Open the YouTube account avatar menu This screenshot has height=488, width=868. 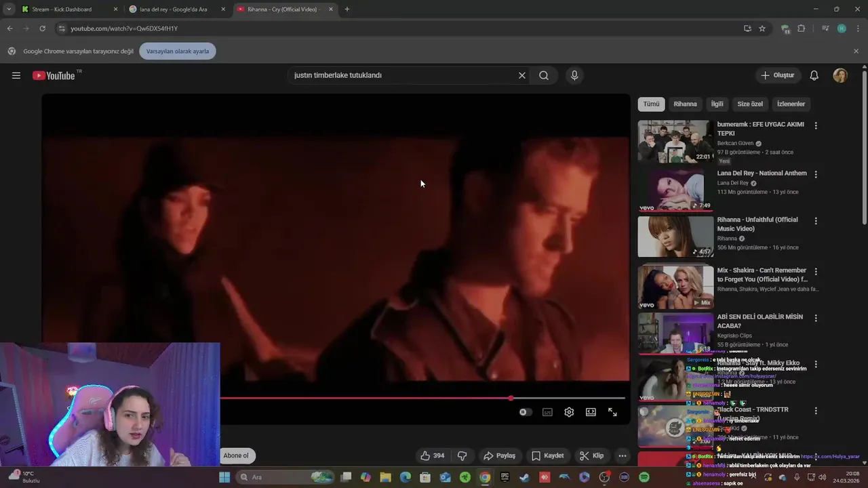pyautogui.click(x=840, y=75)
